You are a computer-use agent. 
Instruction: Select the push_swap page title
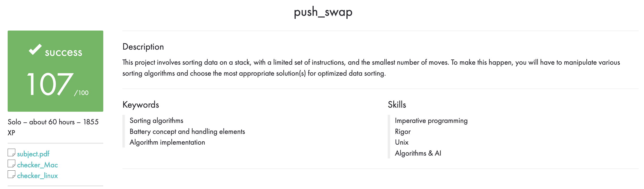(323, 12)
